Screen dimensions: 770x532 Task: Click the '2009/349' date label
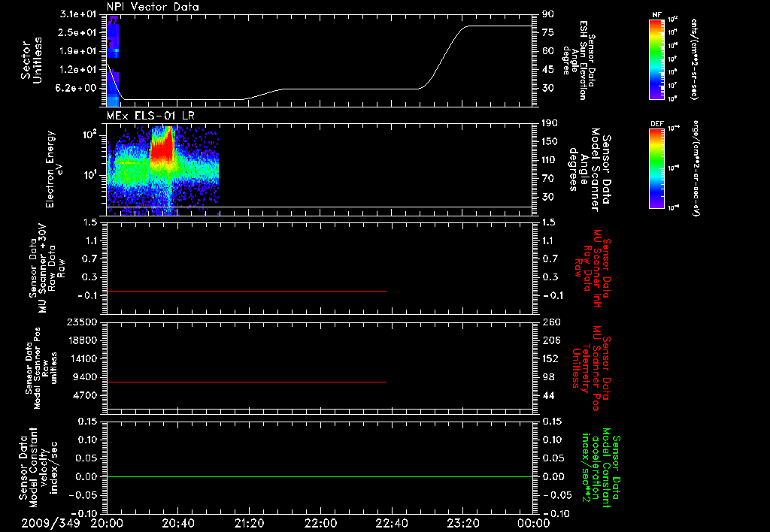click(50, 523)
